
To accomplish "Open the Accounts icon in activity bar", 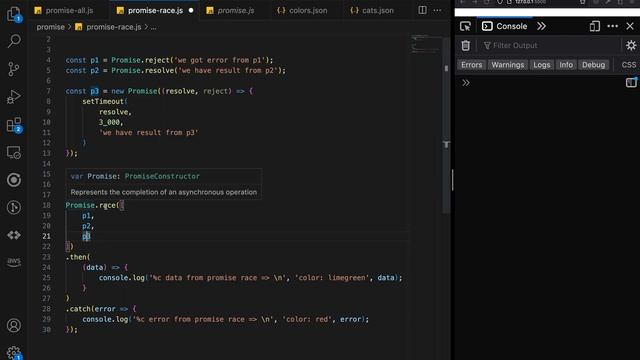I will click(x=14, y=325).
